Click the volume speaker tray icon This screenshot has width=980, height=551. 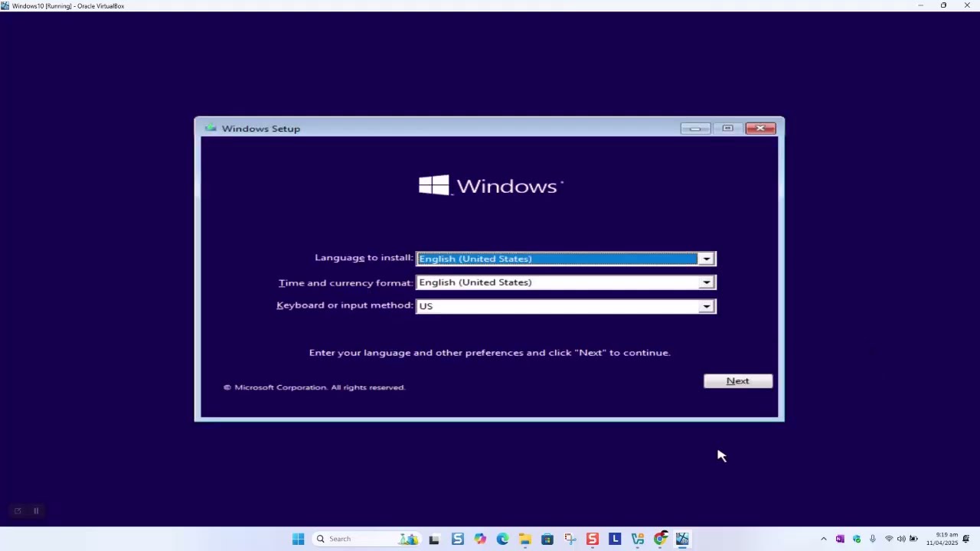click(901, 539)
